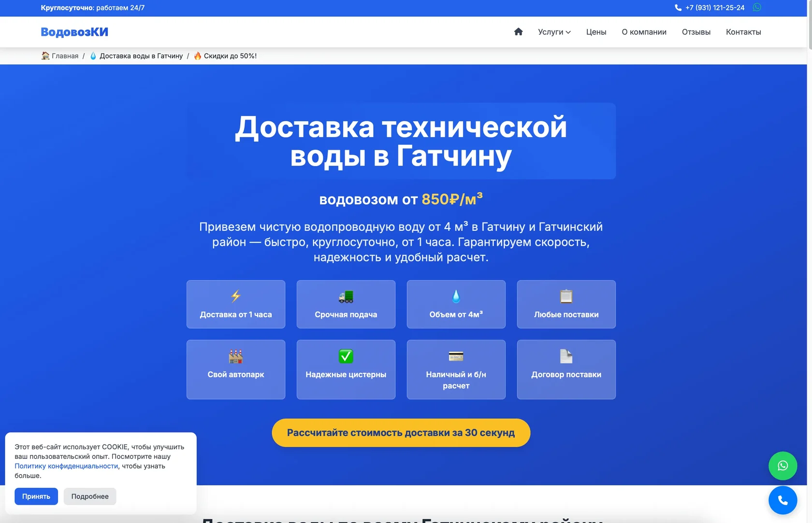Image resolution: width=812 pixels, height=523 pixels.
Task: Click Рассчитайте стоимость доставки button
Action: (x=401, y=433)
